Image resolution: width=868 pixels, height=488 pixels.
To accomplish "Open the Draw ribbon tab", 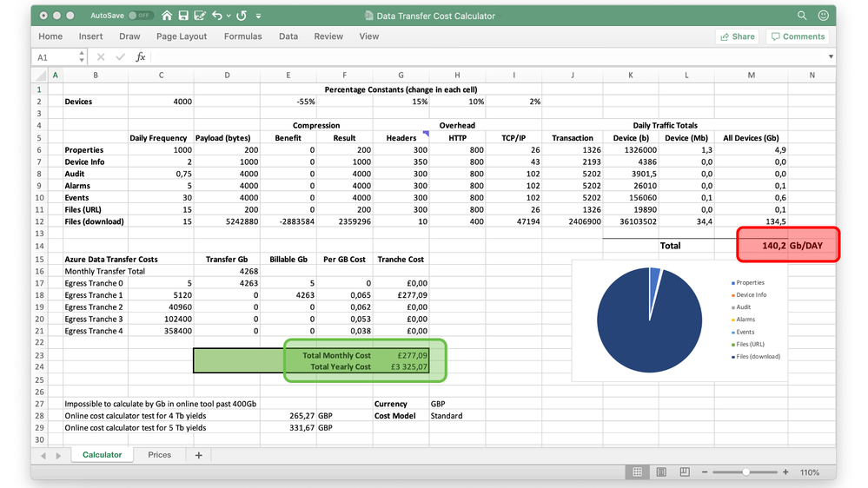I will (x=129, y=36).
